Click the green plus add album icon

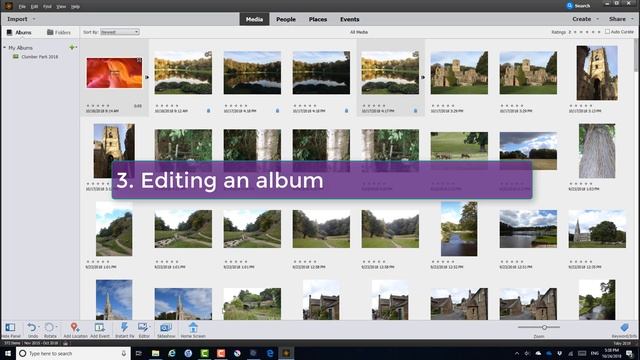pyautogui.click(x=72, y=47)
